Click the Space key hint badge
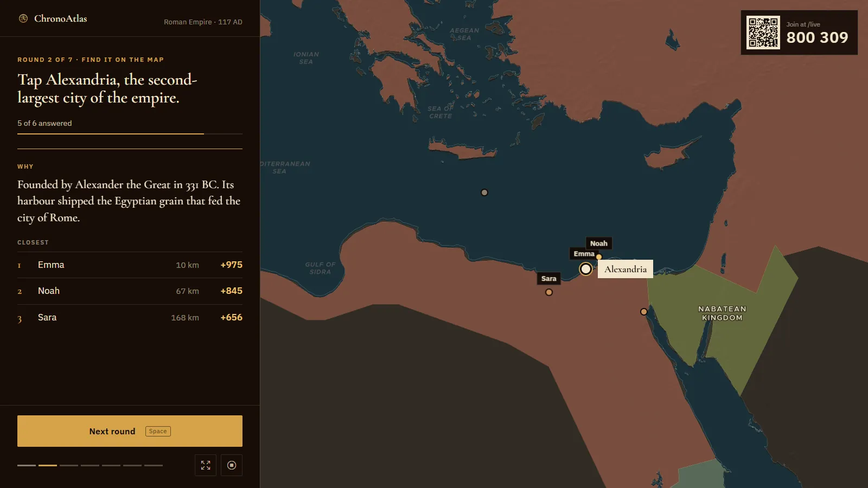Viewport: 868px width, 488px height. (x=158, y=431)
